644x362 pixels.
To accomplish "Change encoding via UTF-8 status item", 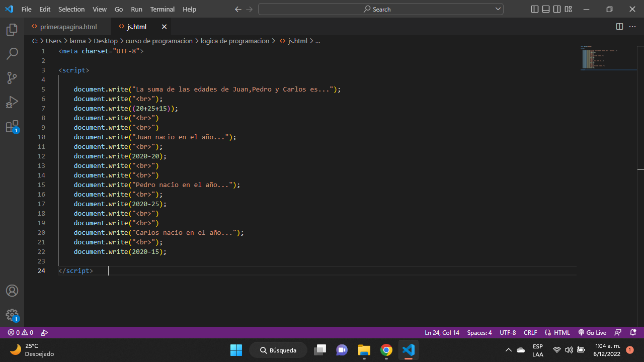I will (508, 332).
